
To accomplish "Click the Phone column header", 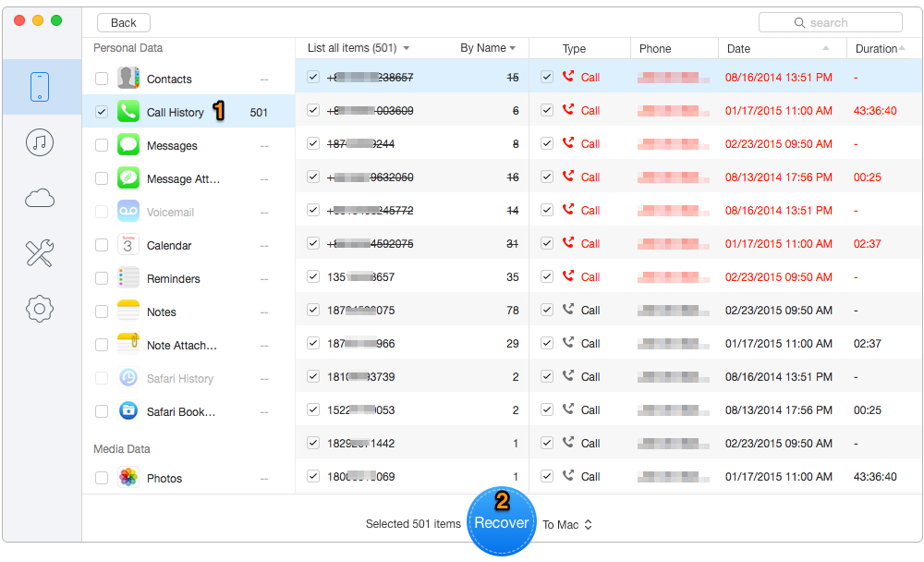I will [655, 48].
